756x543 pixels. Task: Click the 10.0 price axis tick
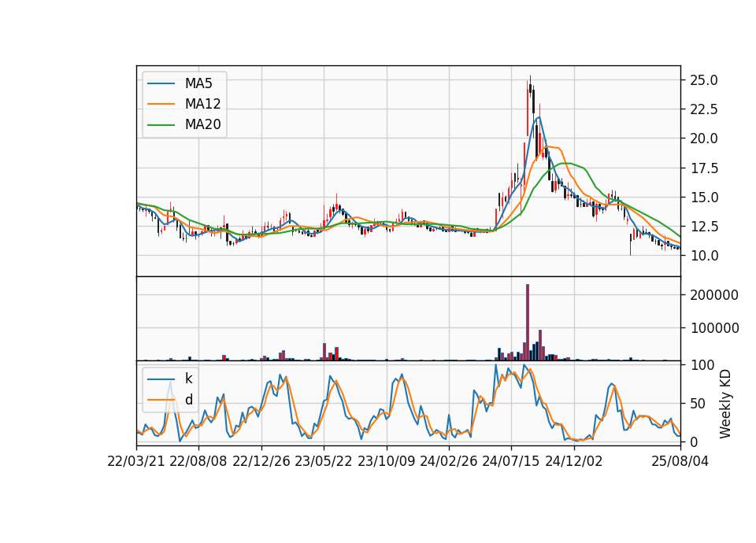[x=704, y=256]
